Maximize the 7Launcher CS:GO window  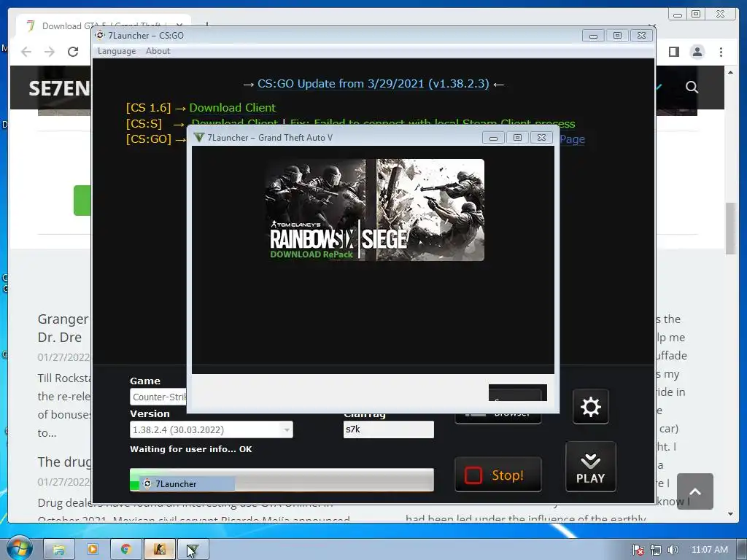point(617,36)
